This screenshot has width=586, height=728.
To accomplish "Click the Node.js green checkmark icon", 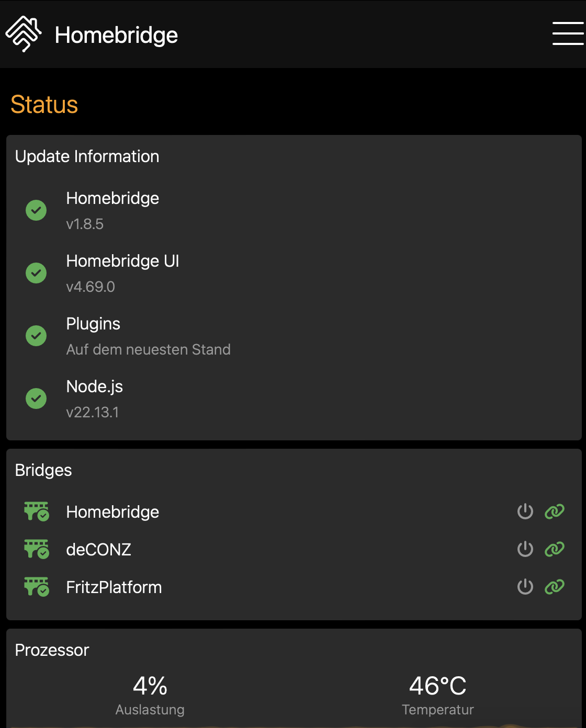I will point(36,399).
